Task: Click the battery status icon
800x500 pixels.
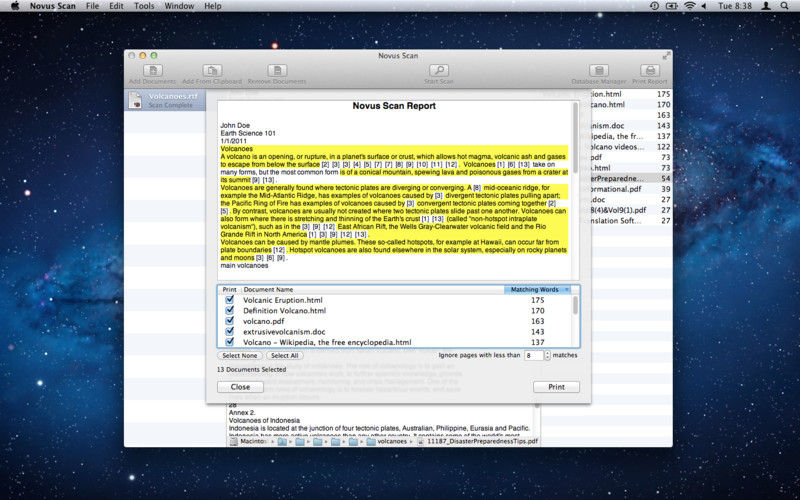Action: (671, 6)
